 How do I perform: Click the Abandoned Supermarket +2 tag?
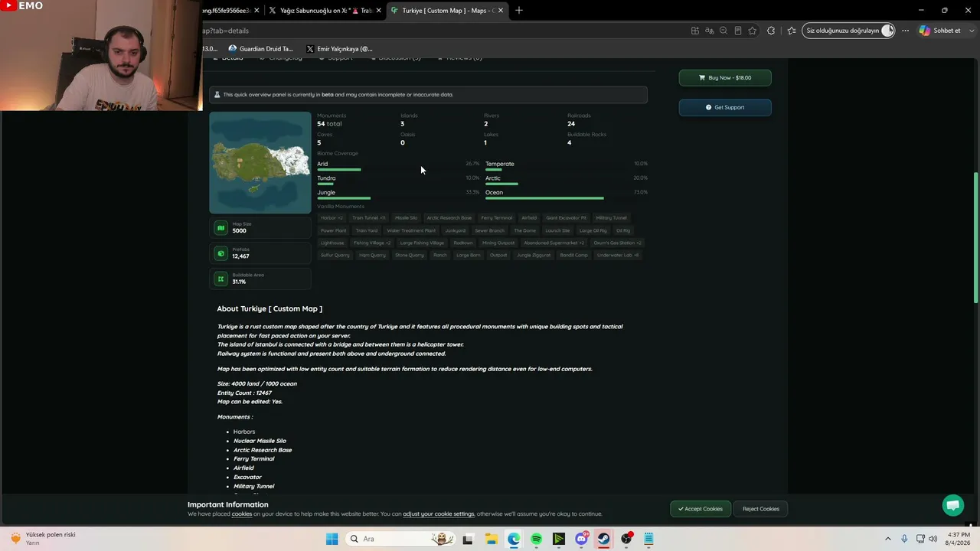click(554, 243)
